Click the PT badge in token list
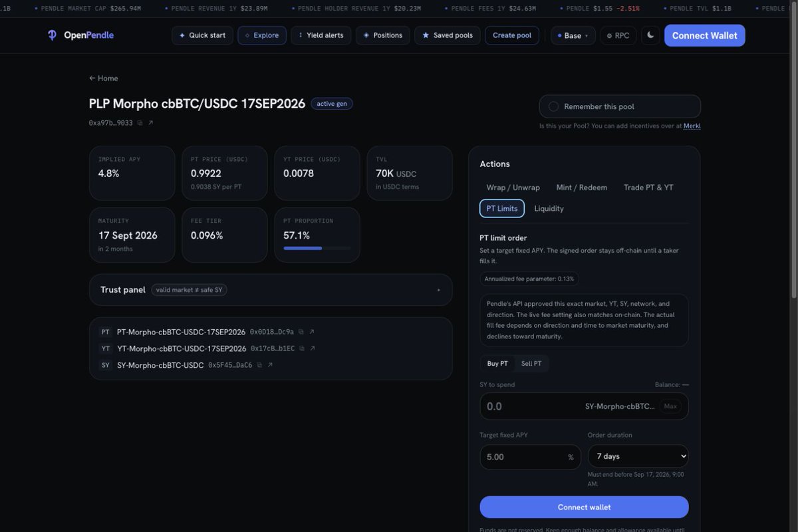 coord(106,332)
